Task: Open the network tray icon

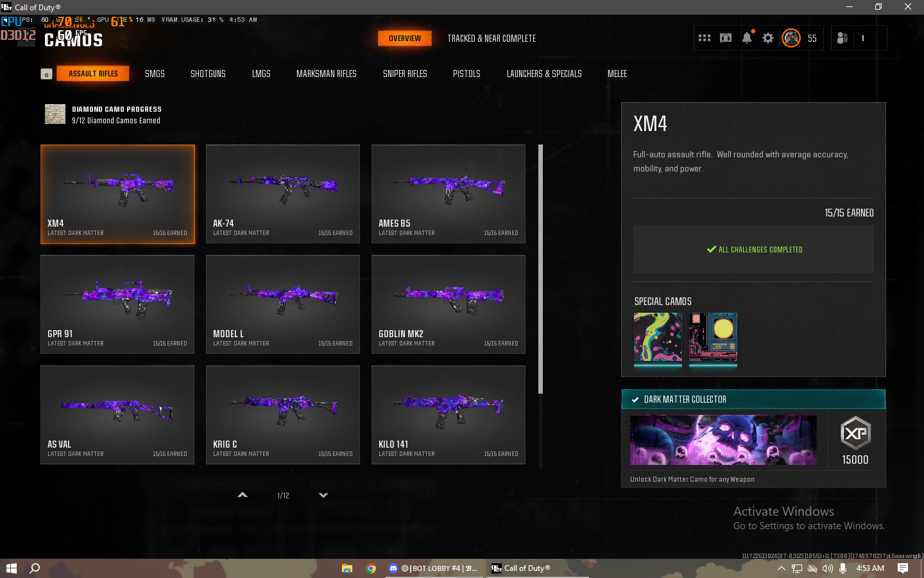Action: [797, 568]
